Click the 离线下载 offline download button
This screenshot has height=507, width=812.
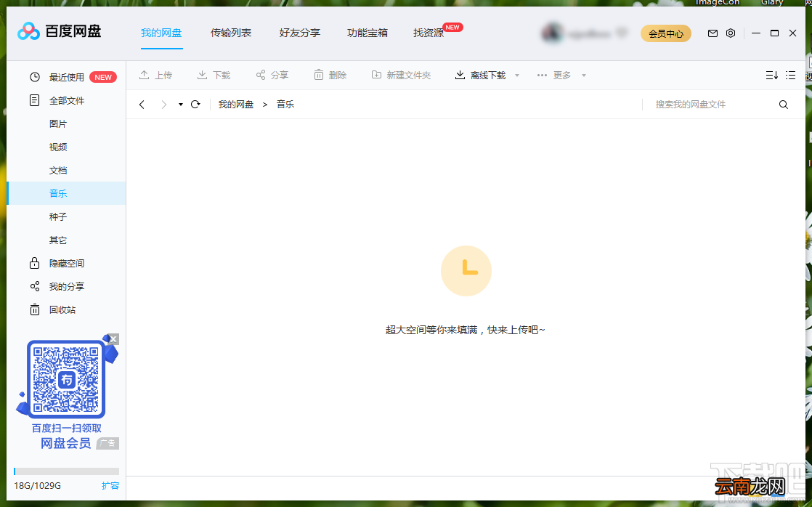[481, 75]
